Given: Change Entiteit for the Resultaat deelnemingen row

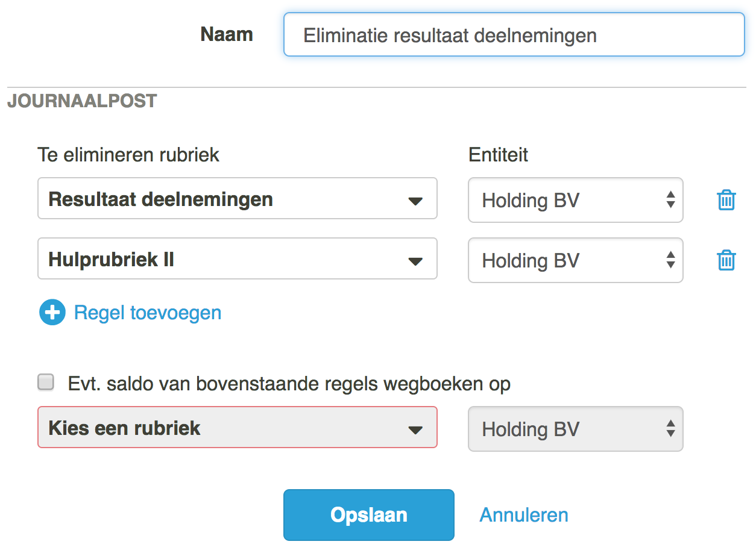Looking at the screenshot, I should tap(576, 200).
